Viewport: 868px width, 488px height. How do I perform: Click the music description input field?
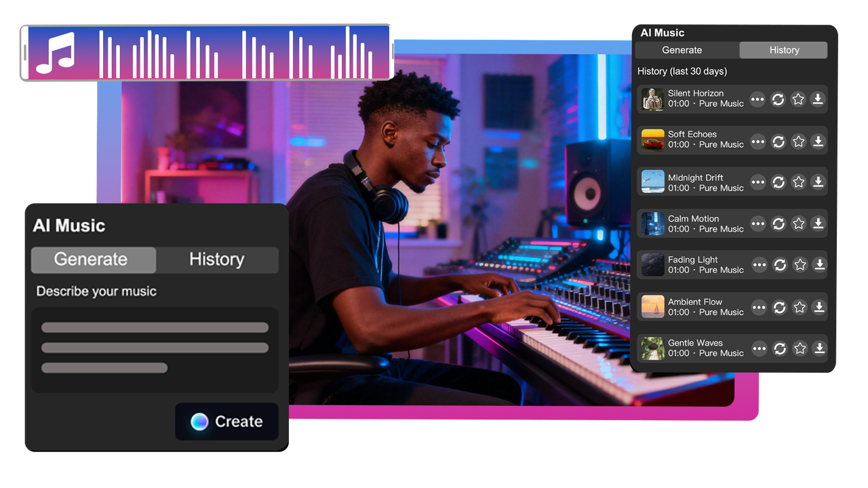click(x=155, y=348)
